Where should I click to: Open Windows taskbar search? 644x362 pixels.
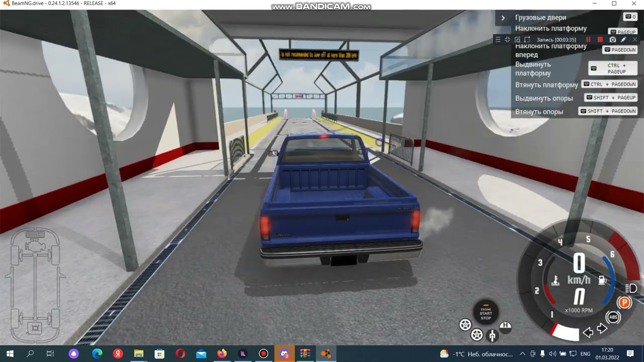point(30,353)
